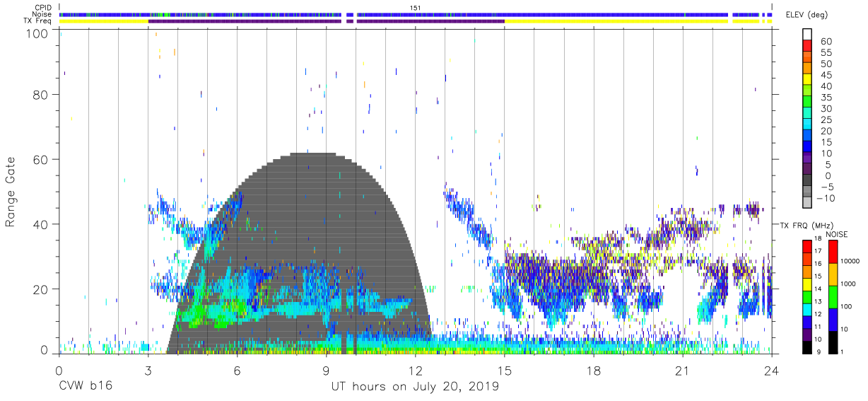
Task: Click the 14 value on the TX FRQ colorbar
Action: click(820, 289)
